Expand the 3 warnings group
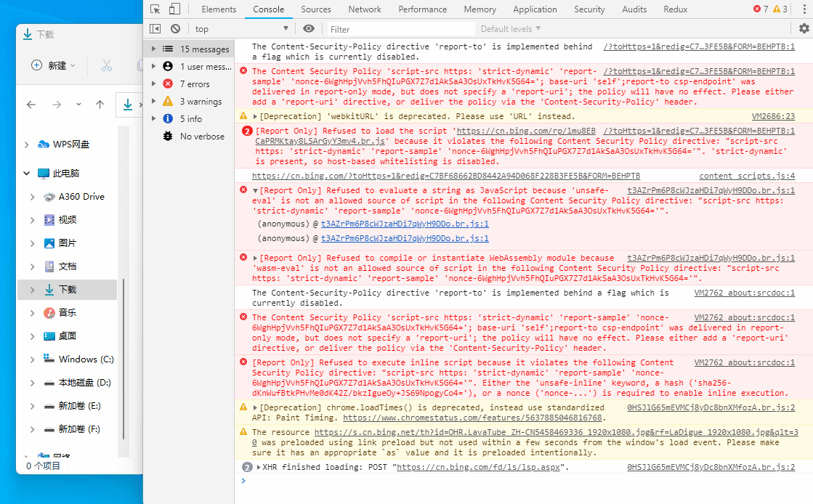The width and height of the screenshot is (813, 504). [153, 101]
